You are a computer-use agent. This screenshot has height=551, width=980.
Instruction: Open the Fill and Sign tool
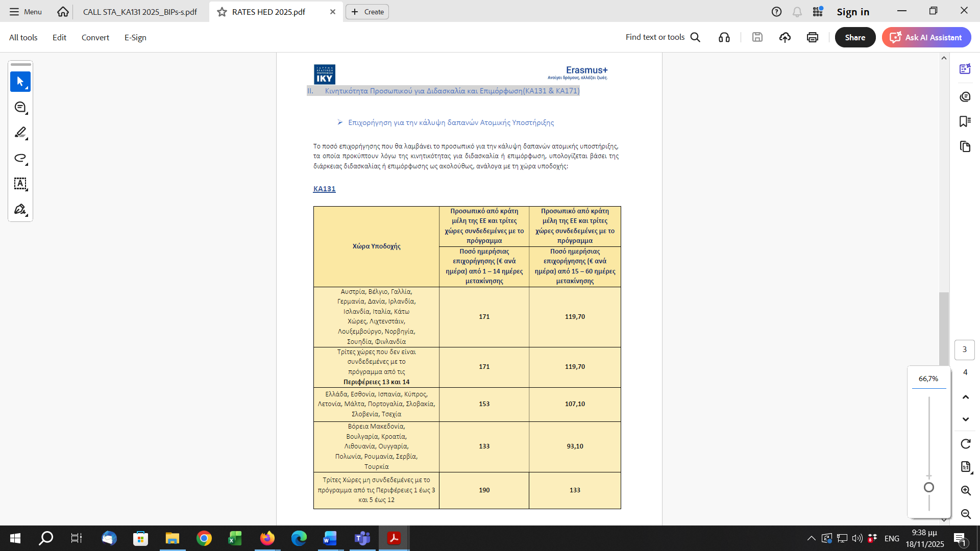20,209
